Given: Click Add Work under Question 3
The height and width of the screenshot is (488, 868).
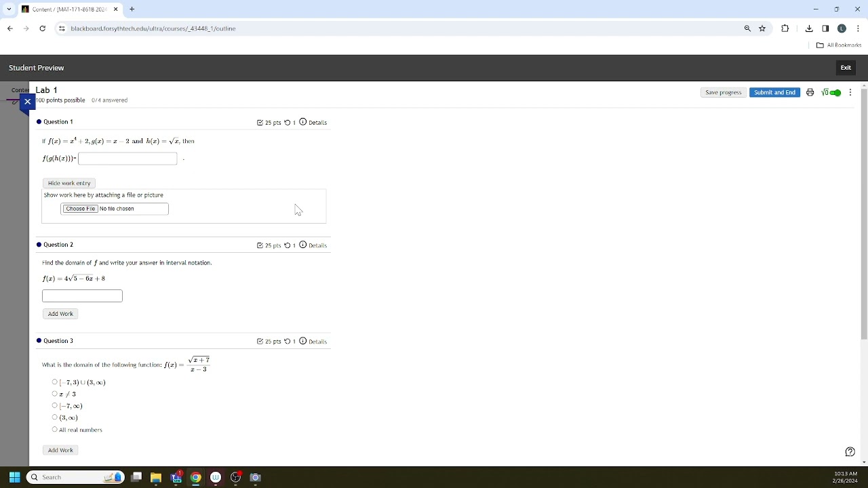Looking at the screenshot, I should pos(60,450).
